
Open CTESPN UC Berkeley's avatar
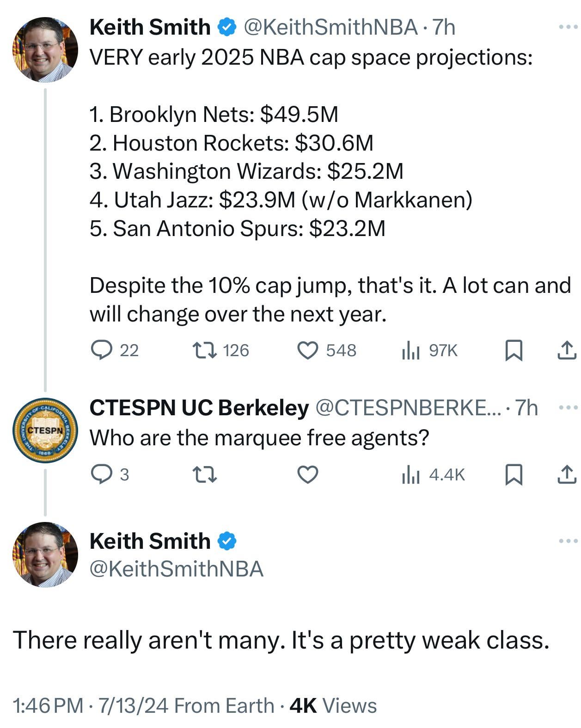[x=45, y=431]
